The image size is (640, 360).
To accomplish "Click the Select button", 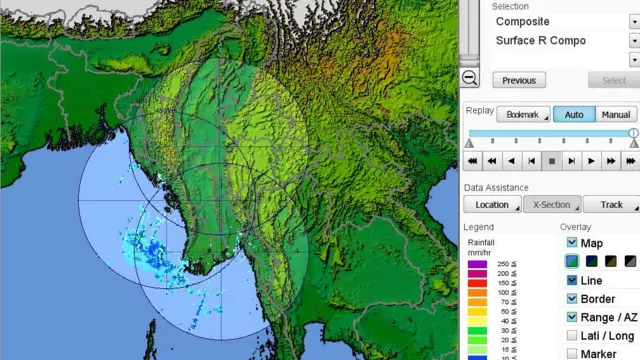I will point(614,80).
